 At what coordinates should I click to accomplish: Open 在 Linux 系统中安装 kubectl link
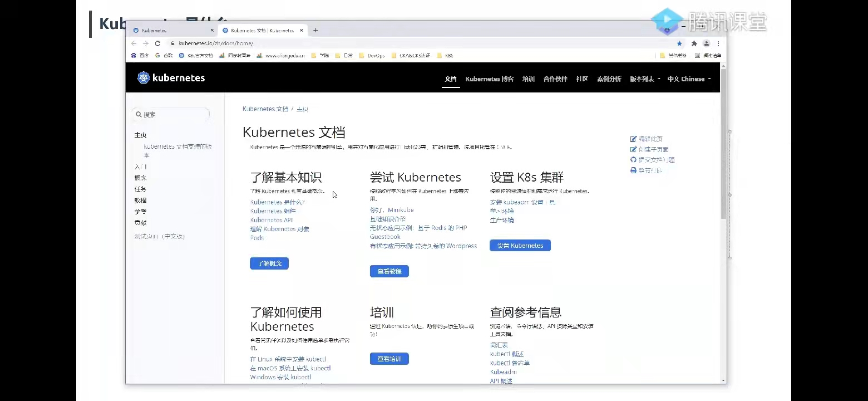tap(288, 359)
